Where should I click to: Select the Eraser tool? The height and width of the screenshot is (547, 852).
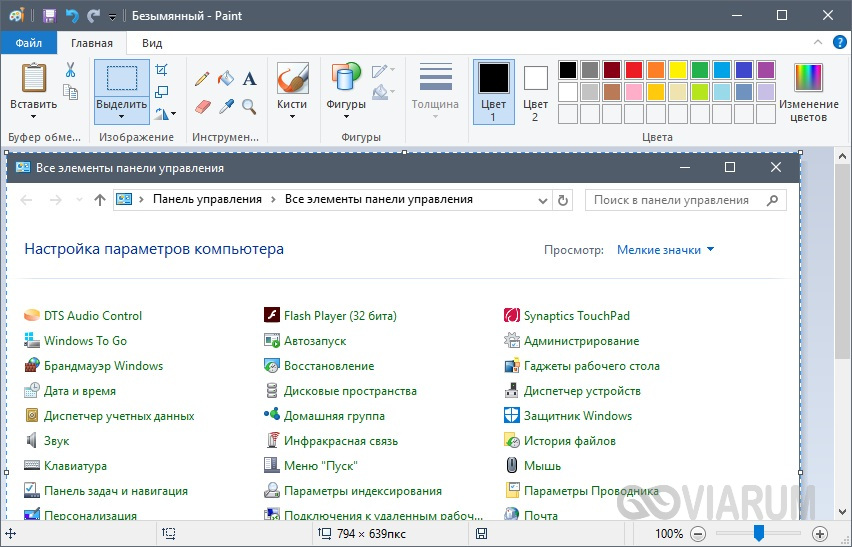(x=202, y=106)
